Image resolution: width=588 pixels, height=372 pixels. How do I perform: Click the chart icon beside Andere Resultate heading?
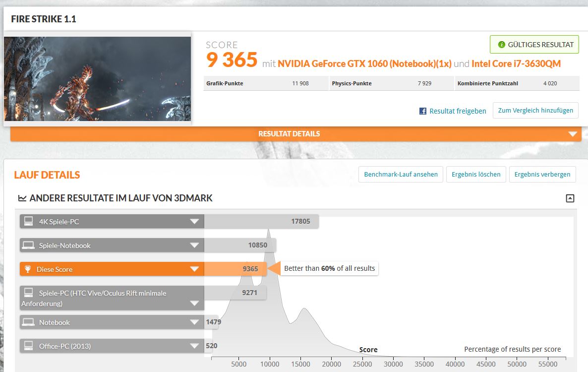22,198
